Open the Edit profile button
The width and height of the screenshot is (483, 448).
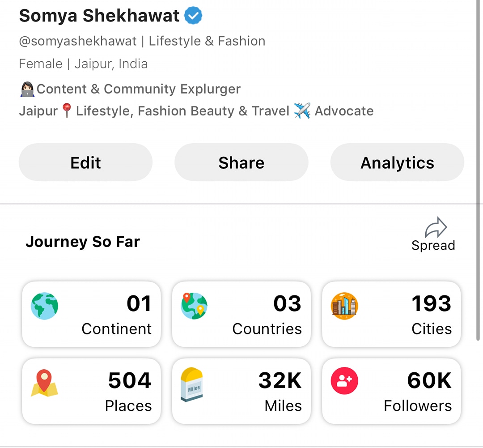85,162
